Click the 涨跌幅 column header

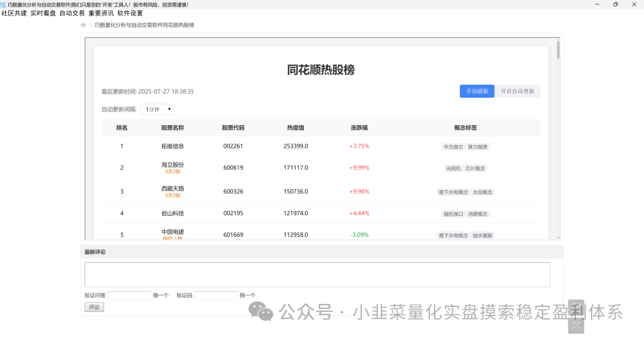[x=359, y=128]
